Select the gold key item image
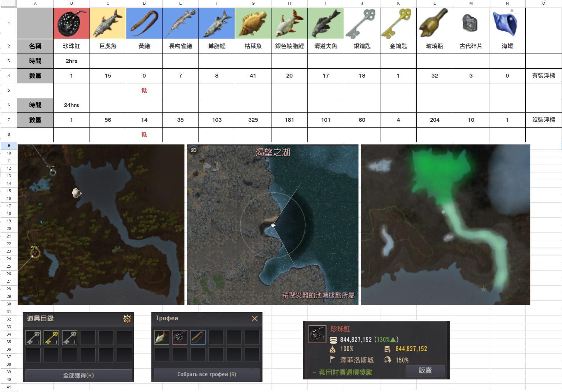Screen dimensions: 562x392 point(398,23)
